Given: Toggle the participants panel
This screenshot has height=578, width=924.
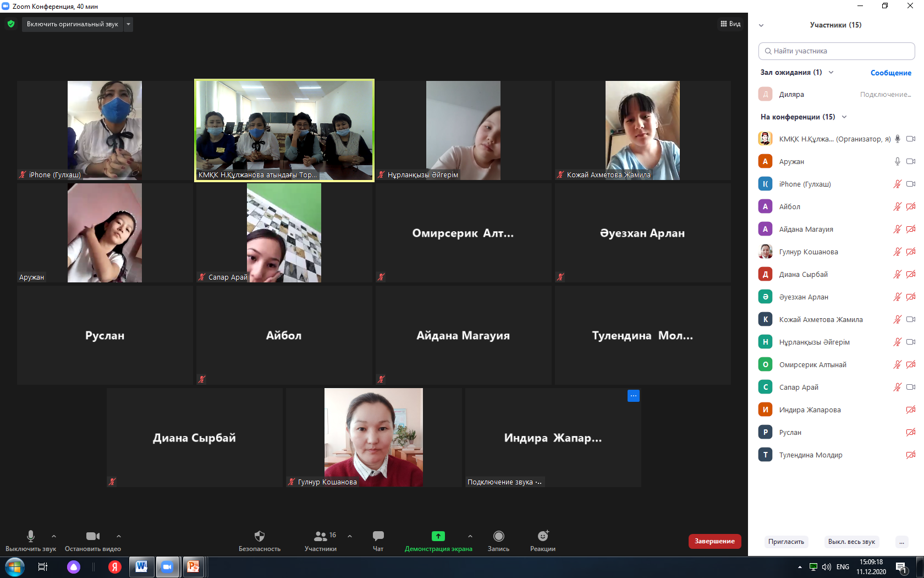Looking at the screenshot, I should pyautogui.click(x=321, y=537).
